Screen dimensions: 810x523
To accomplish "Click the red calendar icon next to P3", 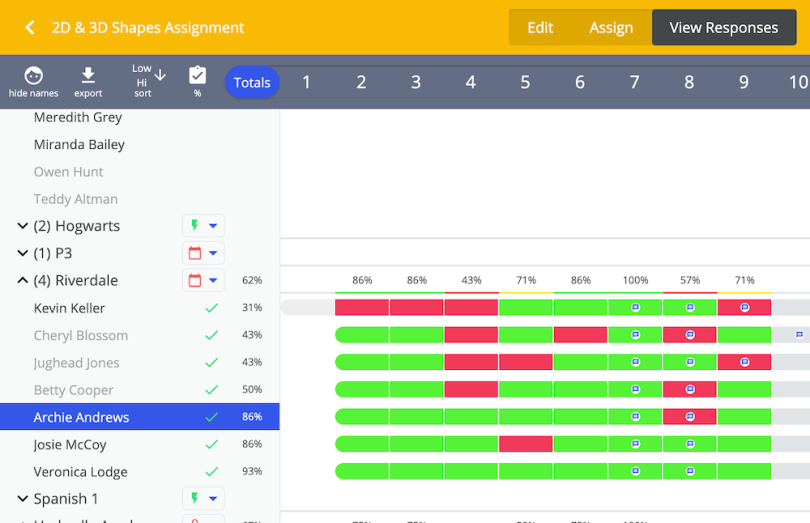I will (x=195, y=254).
